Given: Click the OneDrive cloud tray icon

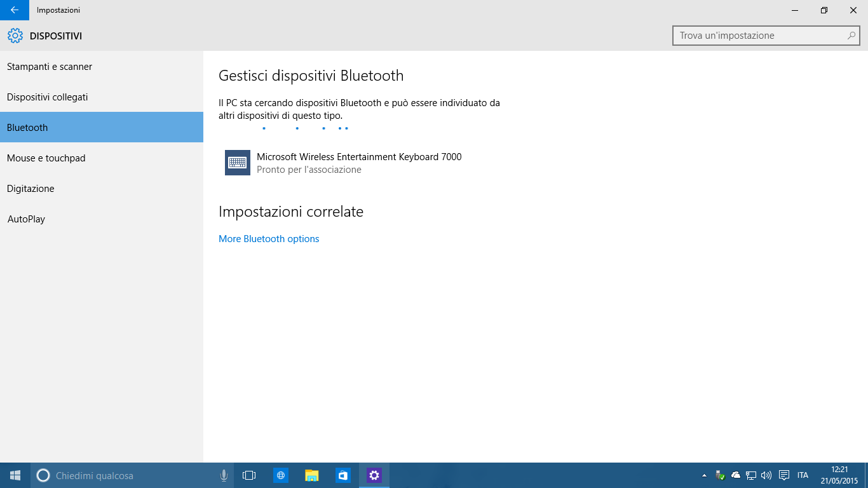Looking at the screenshot, I should point(736,475).
